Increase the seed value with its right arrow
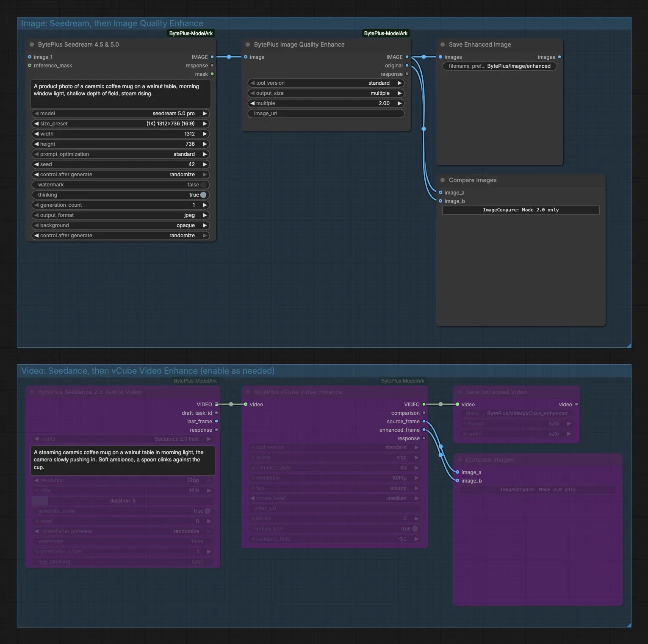 coord(205,164)
